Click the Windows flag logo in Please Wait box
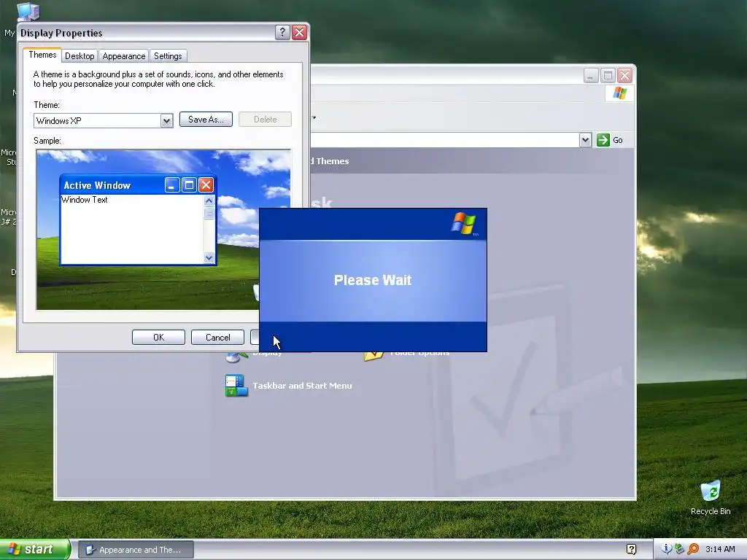 point(464,224)
